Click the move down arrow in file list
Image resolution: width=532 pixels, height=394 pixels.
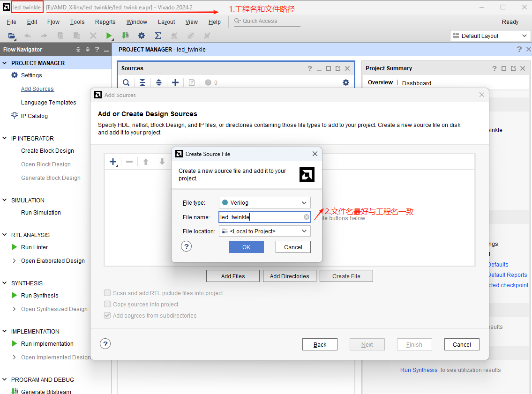[x=162, y=162]
